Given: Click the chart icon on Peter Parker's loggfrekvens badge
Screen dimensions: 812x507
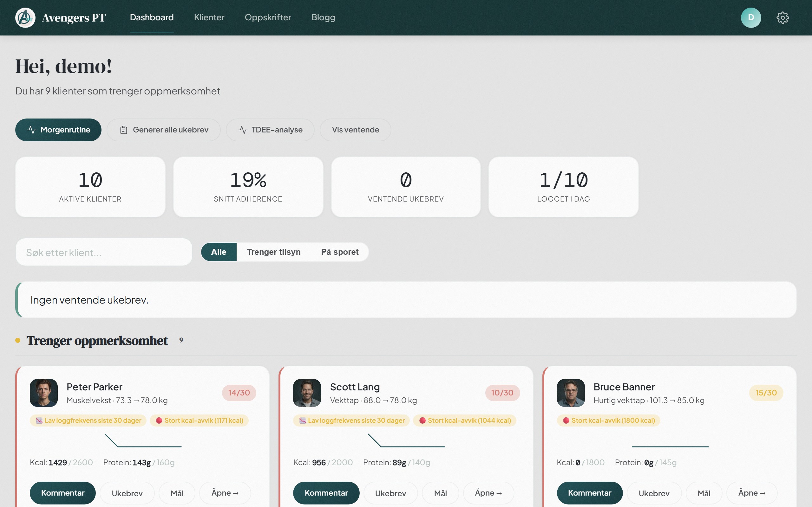Looking at the screenshot, I should pyautogui.click(x=39, y=420).
